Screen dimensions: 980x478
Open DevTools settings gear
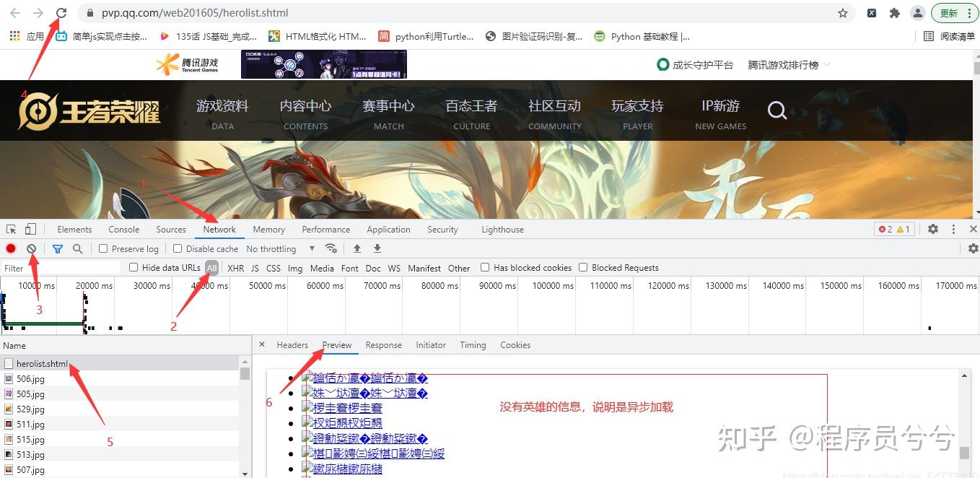coord(933,229)
